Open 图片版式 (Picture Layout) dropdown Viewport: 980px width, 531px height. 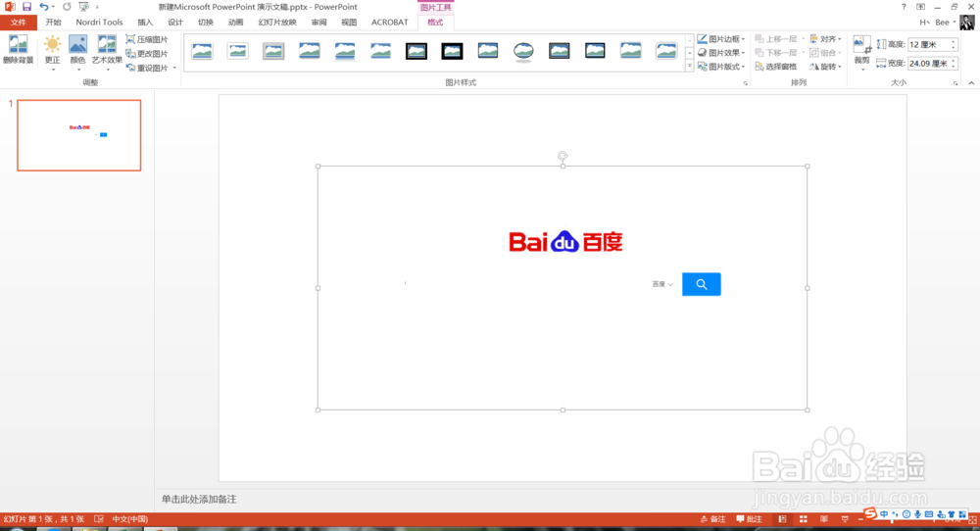721,67
